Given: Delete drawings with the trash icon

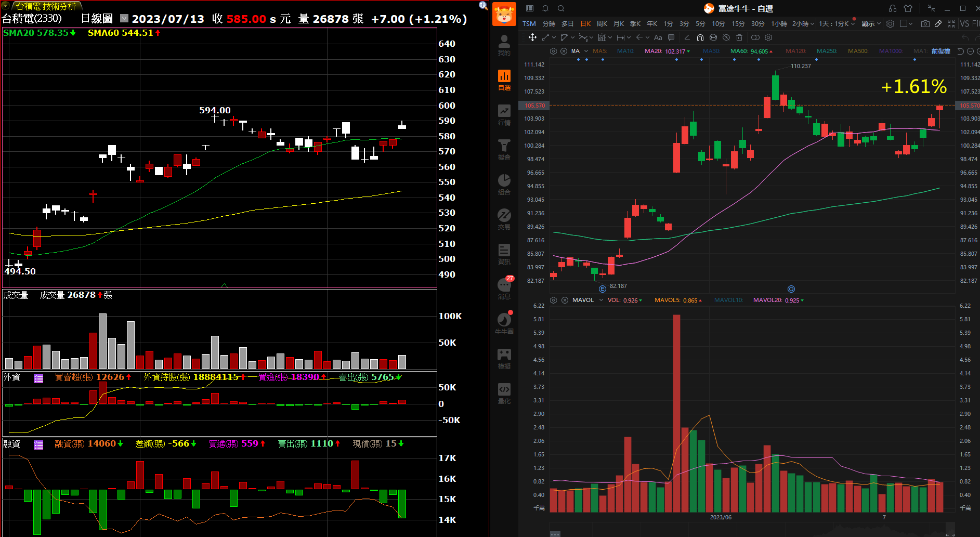Looking at the screenshot, I should 739,37.
